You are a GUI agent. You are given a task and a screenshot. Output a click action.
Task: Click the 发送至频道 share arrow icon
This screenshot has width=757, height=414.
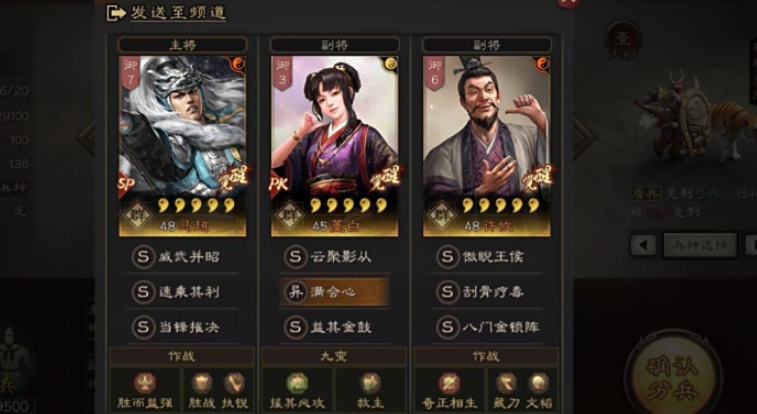(x=116, y=13)
